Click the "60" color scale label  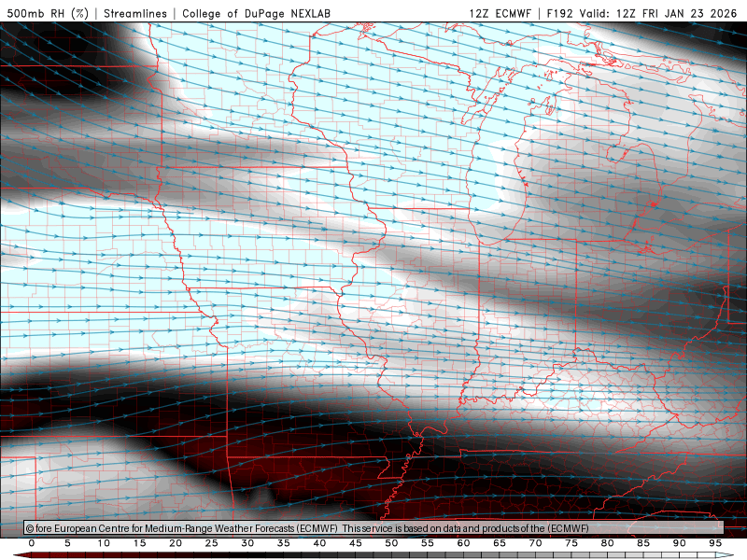point(463,543)
